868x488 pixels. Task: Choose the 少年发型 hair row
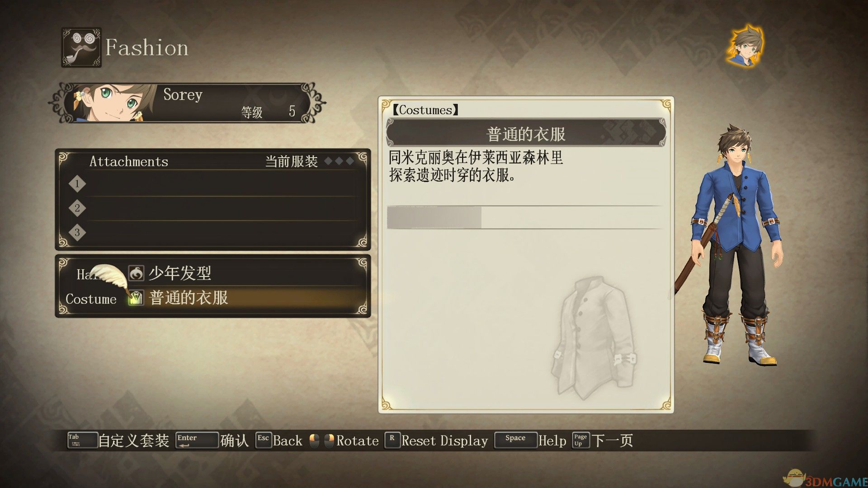(212, 273)
